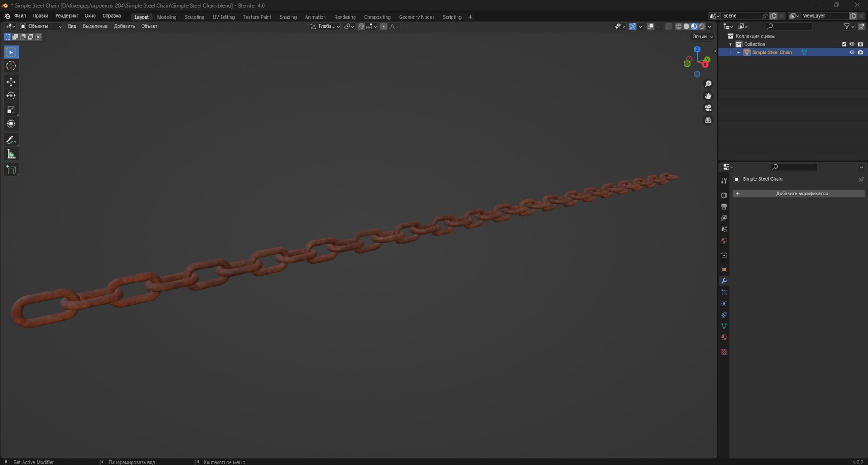This screenshot has height=465, width=868.
Task: Uncheck the Collection exclude checkbox
Action: 844,44
